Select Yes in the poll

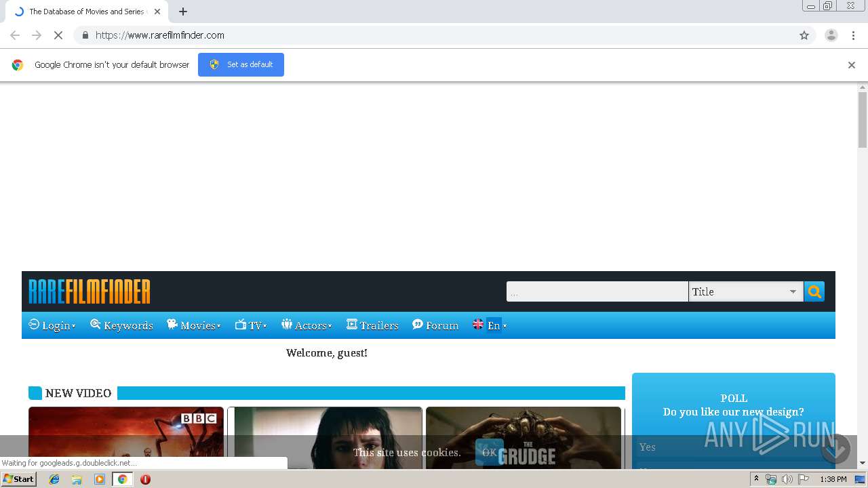click(648, 447)
